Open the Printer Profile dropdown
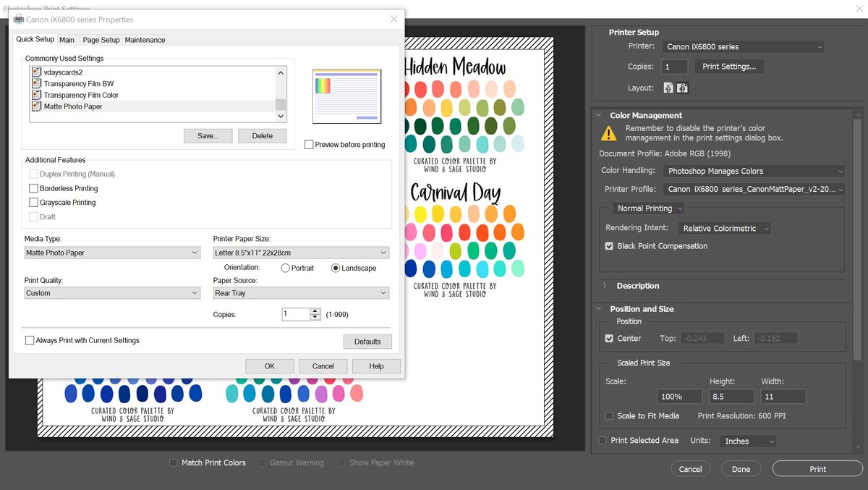868x490 pixels. [753, 189]
